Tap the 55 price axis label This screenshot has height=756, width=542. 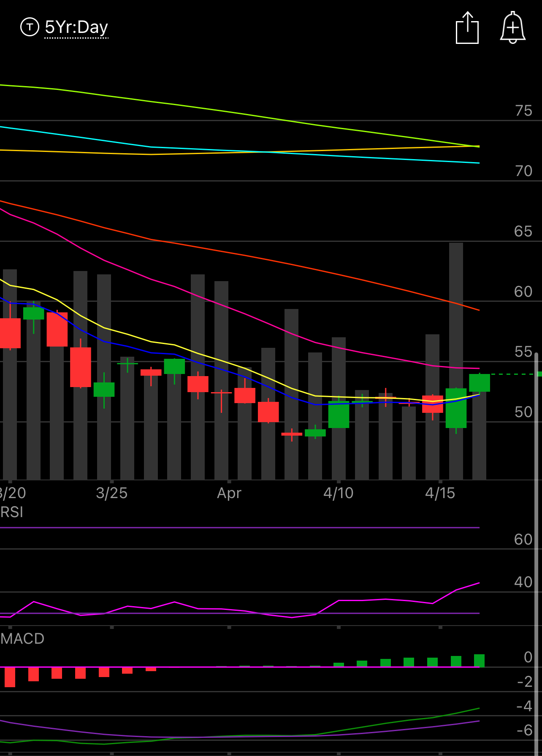pyautogui.click(x=523, y=352)
